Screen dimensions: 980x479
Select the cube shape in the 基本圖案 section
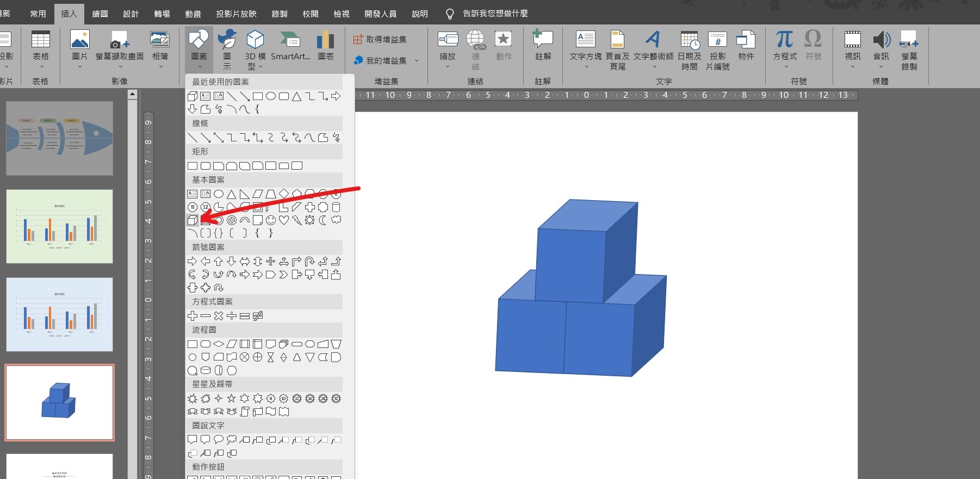[x=193, y=220]
